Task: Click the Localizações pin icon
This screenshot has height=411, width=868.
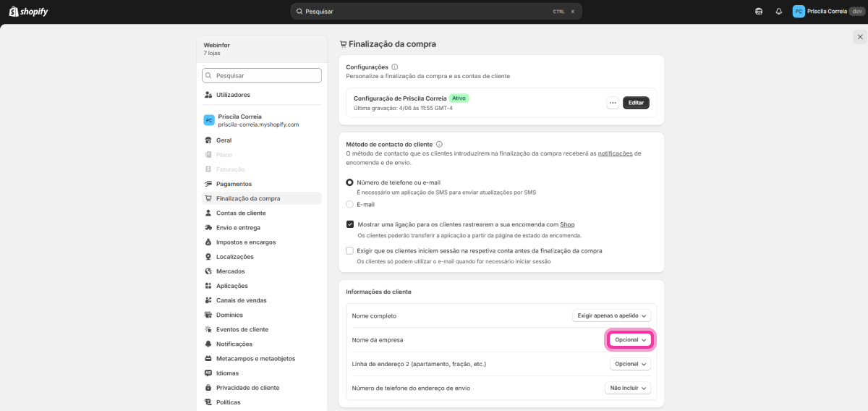Action: click(208, 257)
